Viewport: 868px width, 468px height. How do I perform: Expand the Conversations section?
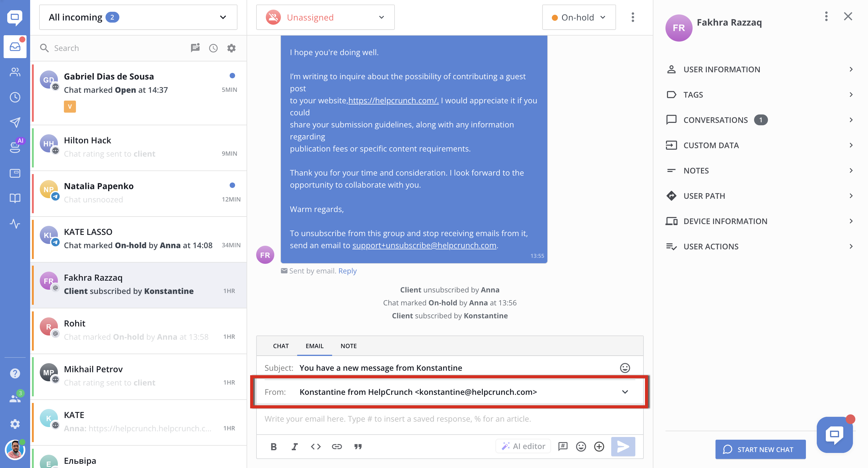[x=760, y=120]
